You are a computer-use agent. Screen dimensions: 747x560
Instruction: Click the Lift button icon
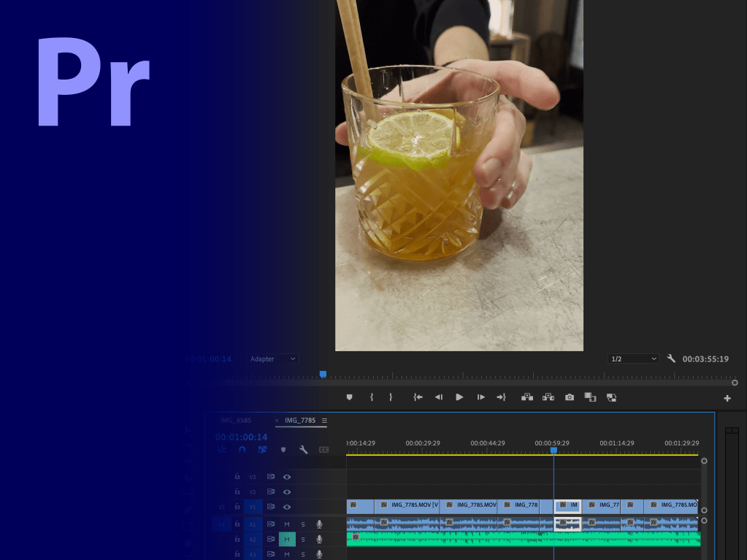[526, 397]
